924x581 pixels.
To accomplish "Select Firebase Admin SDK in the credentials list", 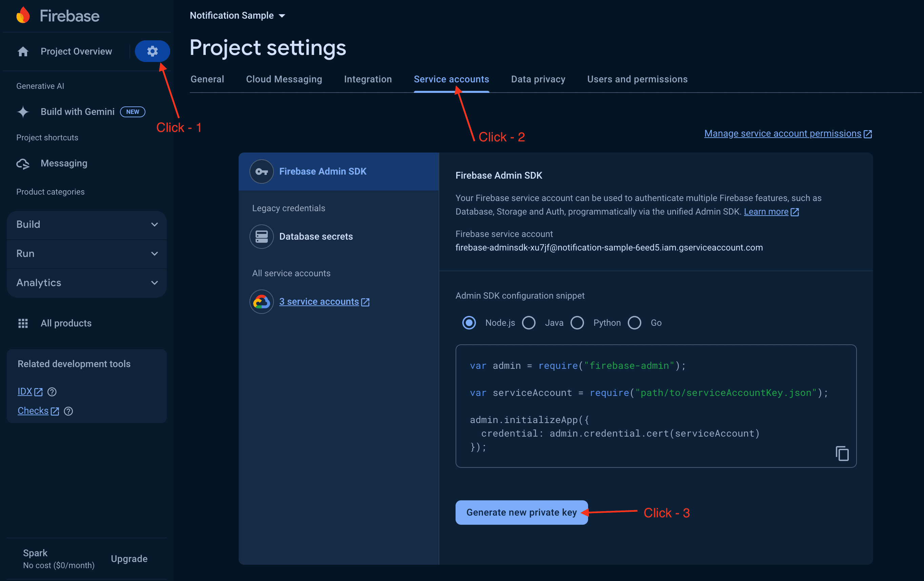I will coord(338,171).
